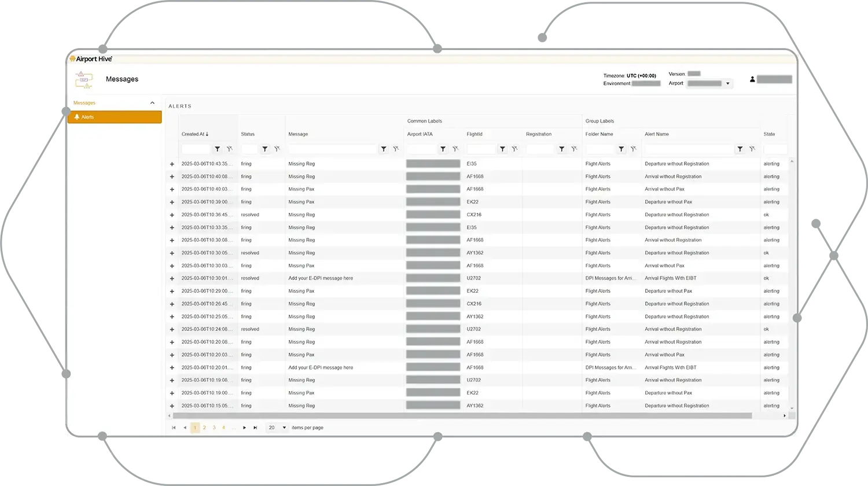Open the Message column filter icon
This screenshot has height=486, width=868.
tap(384, 149)
